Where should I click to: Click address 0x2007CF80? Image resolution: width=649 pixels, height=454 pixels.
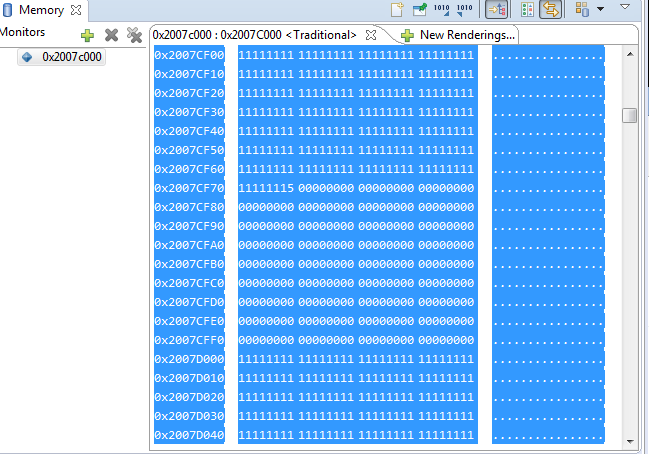(190, 207)
